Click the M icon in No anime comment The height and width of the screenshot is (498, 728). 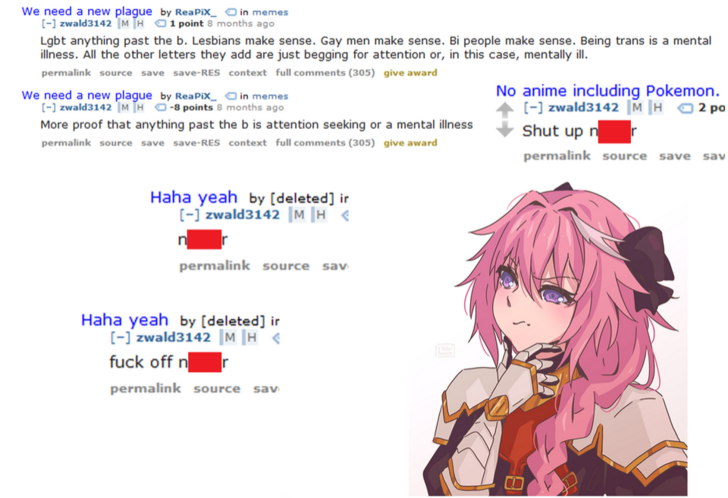tap(636, 108)
